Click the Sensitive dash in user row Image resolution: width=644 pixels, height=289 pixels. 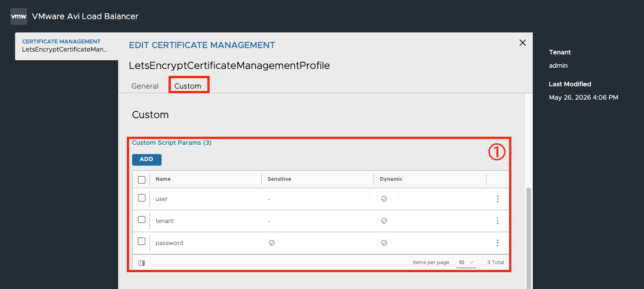[x=269, y=199]
